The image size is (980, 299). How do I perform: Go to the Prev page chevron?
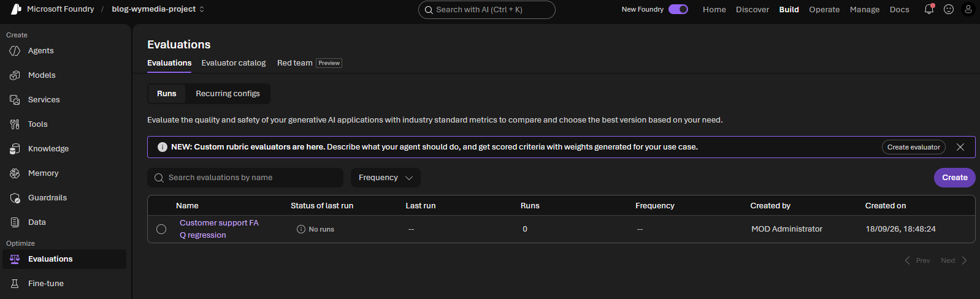[x=908, y=260]
